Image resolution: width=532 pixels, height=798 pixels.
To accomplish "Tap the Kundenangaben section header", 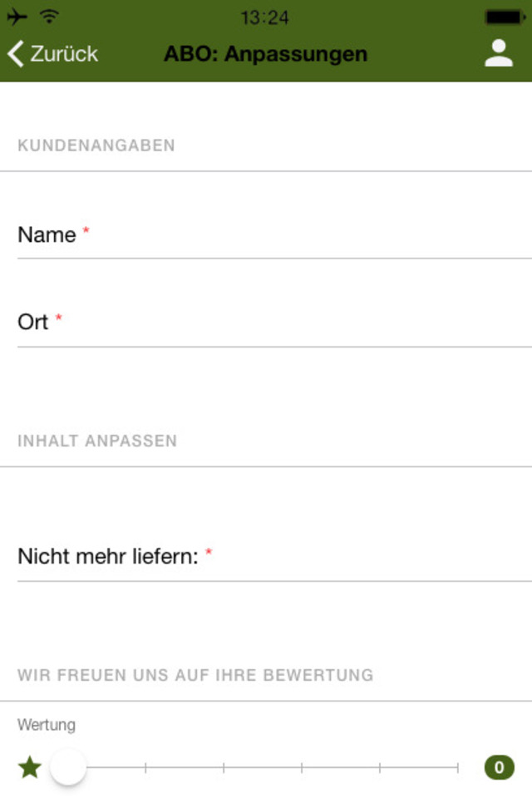I will tap(96, 145).
